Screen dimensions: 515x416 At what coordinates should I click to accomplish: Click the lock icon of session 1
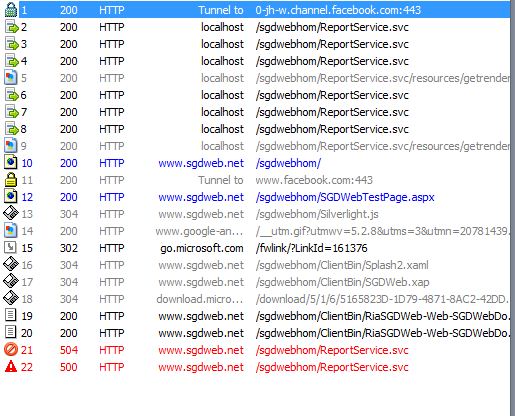[x=11, y=10]
